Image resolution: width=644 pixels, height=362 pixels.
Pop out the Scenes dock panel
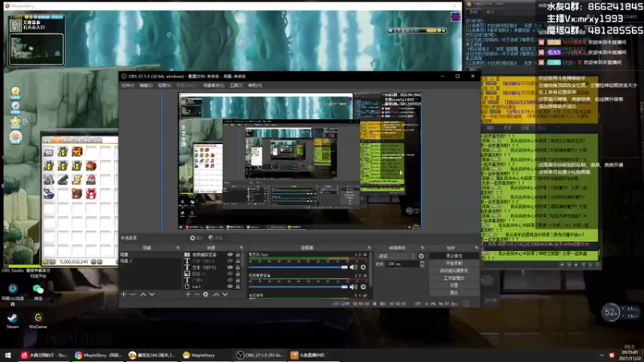pyautogui.click(x=178, y=248)
